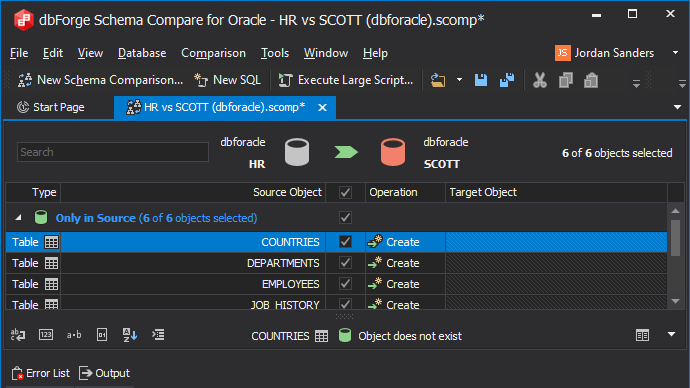Image resolution: width=690 pixels, height=388 pixels.
Task: Select the JOB_HISTORY source object row
Action: click(x=193, y=303)
